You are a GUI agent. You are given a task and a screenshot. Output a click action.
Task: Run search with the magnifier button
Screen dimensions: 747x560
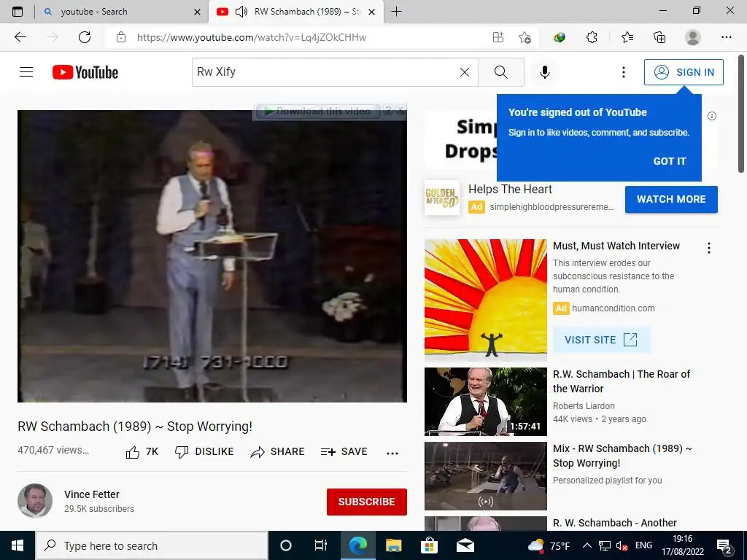tap(500, 72)
